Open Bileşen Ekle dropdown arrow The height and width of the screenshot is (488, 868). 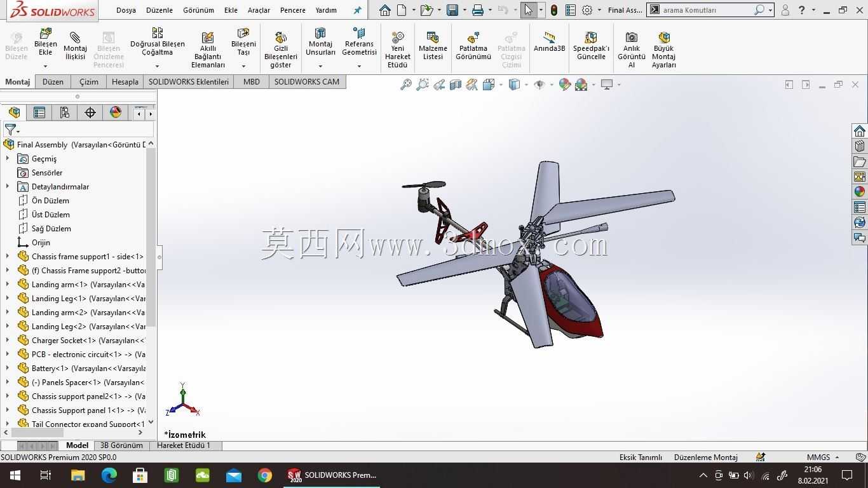[x=46, y=66]
